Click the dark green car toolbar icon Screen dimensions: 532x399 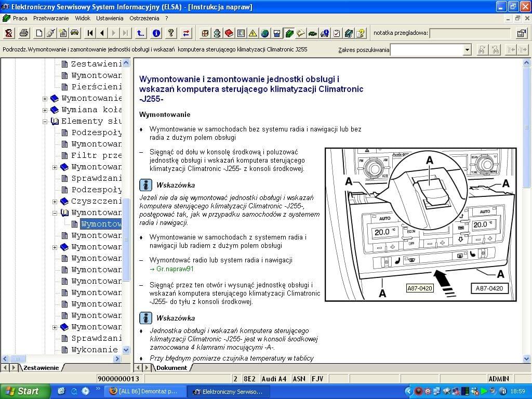[312, 33]
